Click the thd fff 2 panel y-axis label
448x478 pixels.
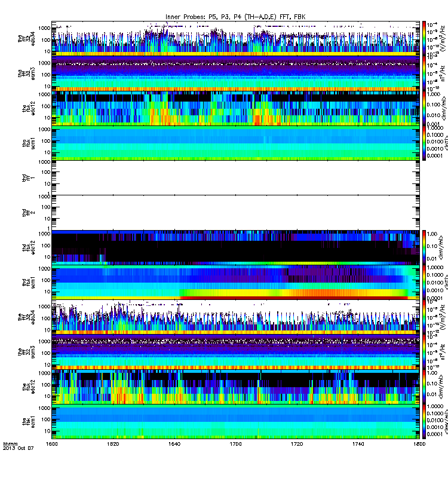(x=29, y=213)
